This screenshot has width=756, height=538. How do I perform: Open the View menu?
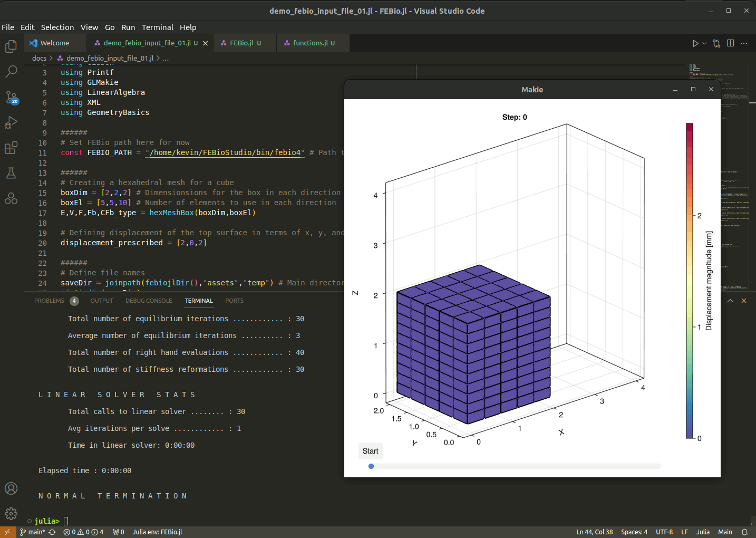[89, 27]
